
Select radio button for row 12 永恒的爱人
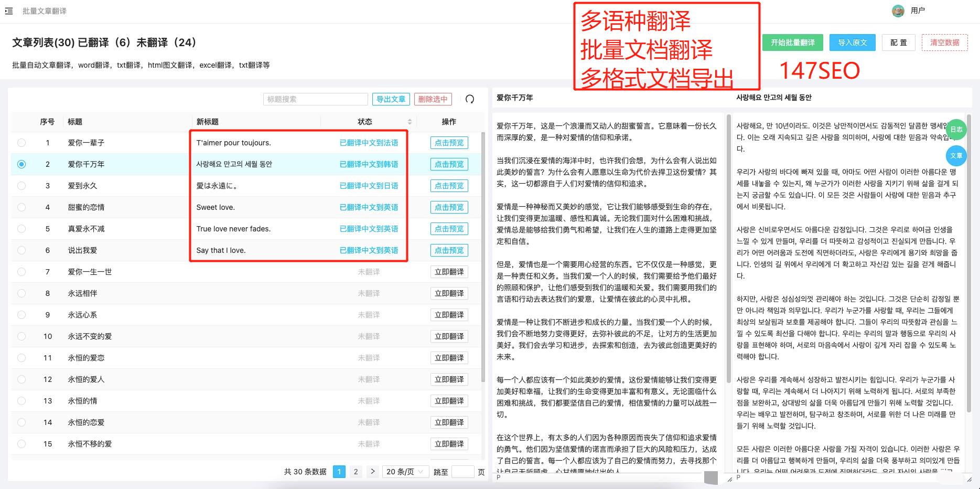(21, 379)
